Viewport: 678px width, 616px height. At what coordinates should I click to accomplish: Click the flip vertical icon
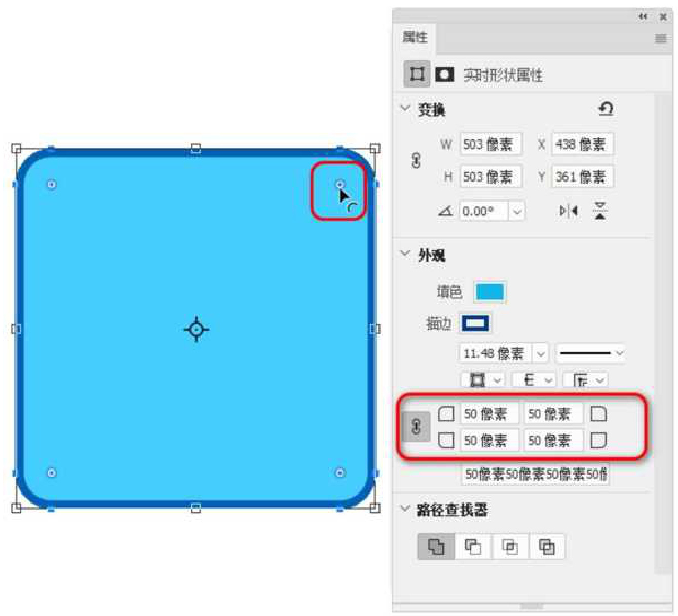coord(600,211)
